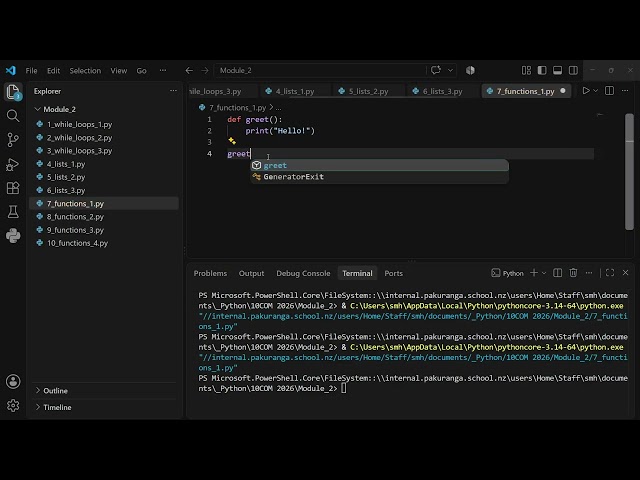Click the circular icon beside the command center
The image size is (640, 480).
tap(470, 70)
